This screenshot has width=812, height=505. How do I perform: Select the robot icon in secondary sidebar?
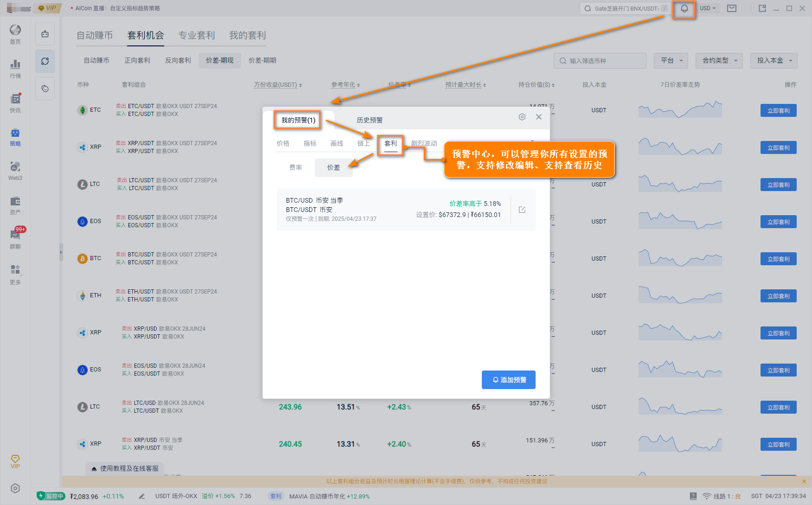[x=45, y=34]
